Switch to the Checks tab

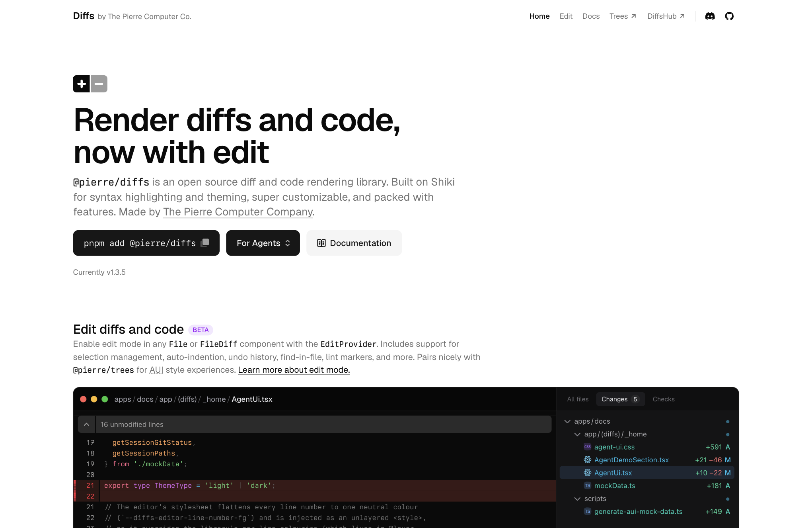[663, 399]
